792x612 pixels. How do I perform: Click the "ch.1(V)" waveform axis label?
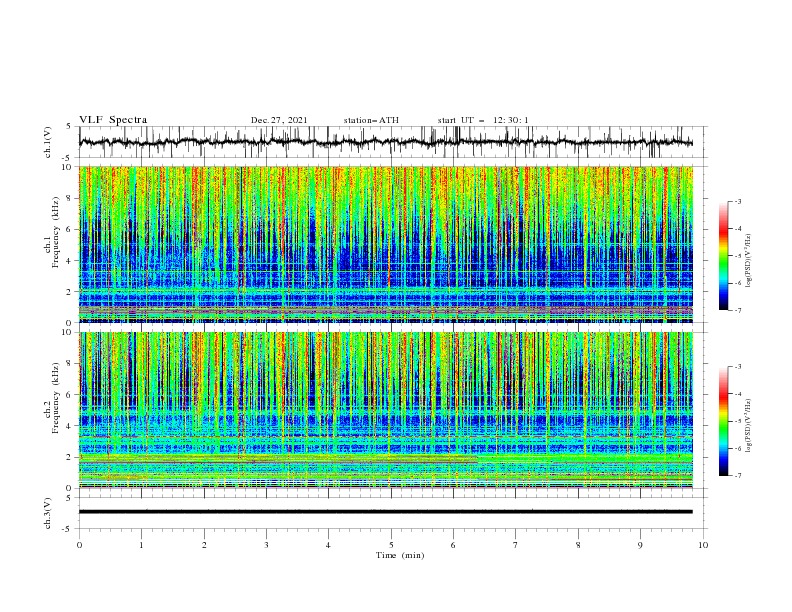(x=48, y=142)
